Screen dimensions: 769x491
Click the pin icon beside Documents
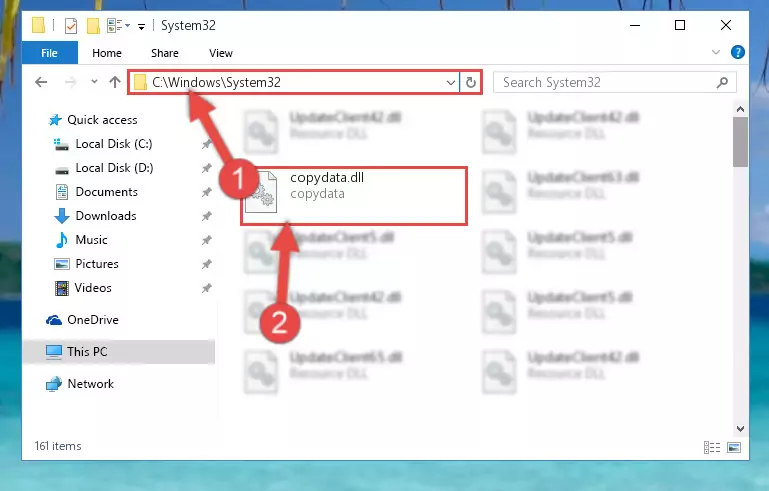[x=206, y=192]
